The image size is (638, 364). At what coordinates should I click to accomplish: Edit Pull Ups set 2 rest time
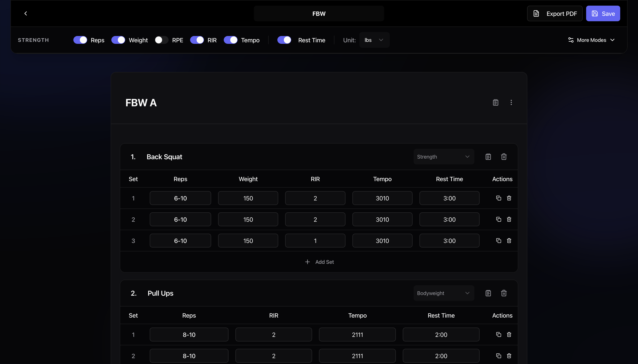coord(441,356)
